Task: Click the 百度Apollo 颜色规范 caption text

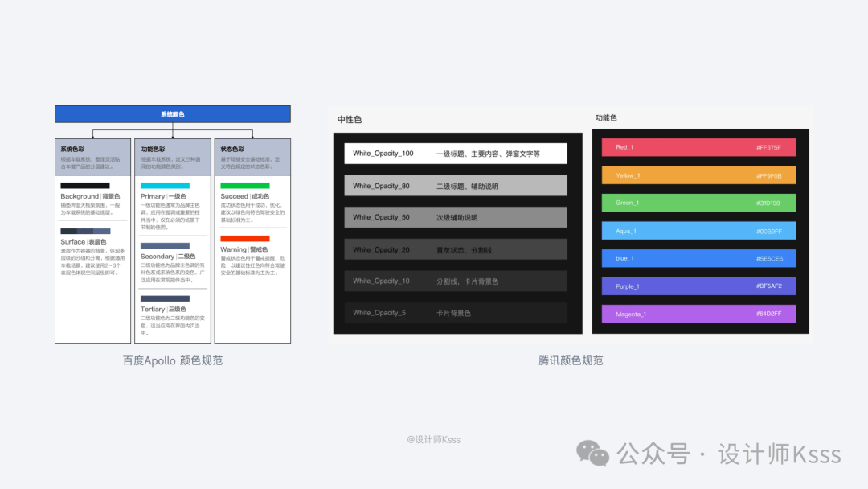Action: tap(173, 360)
